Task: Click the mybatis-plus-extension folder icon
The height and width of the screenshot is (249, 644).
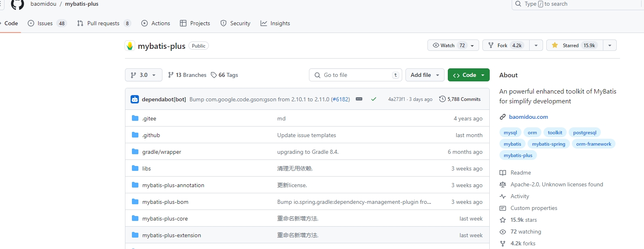Action: [x=135, y=235]
